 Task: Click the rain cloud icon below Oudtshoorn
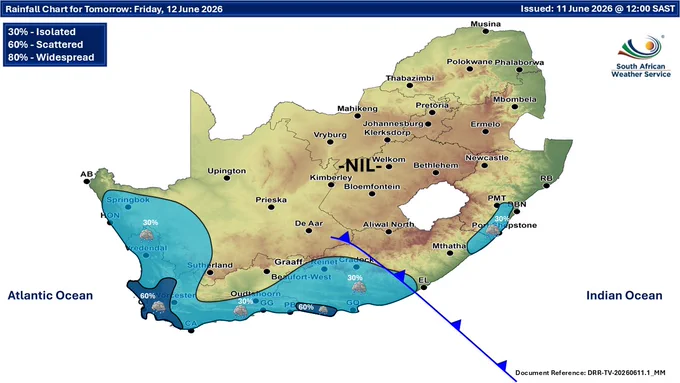click(x=240, y=310)
